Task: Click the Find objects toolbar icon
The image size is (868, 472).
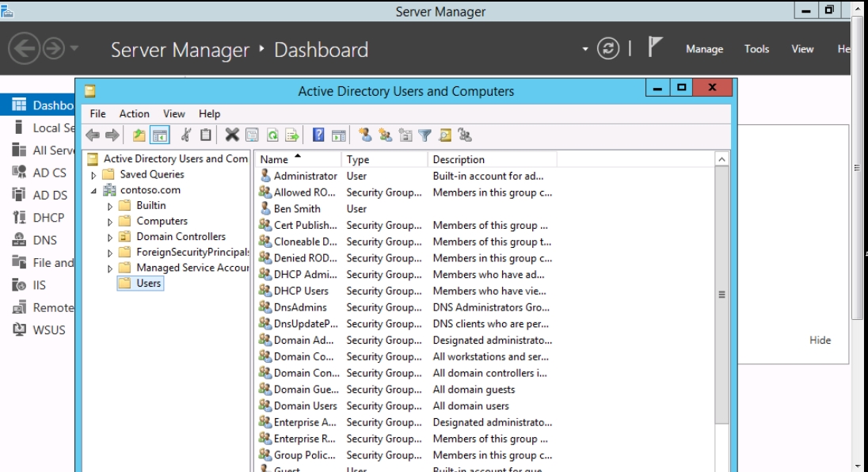Action: [x=445, y=135]
